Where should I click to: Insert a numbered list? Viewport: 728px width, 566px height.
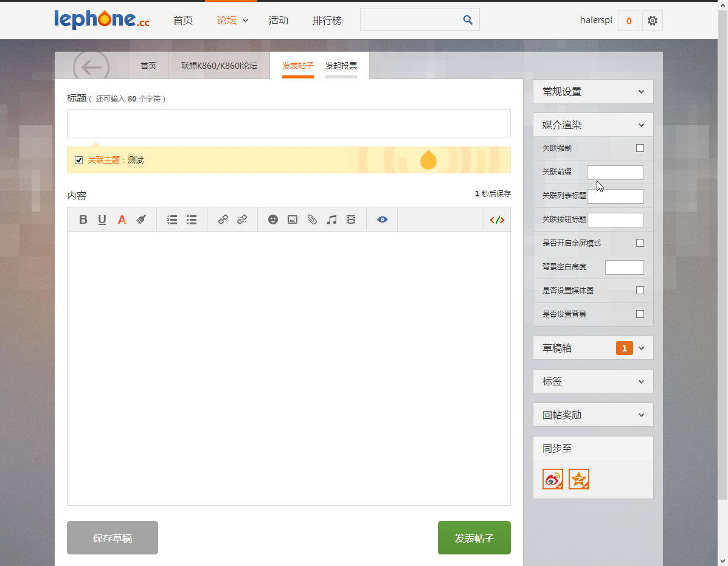click(x=172, y=220)
